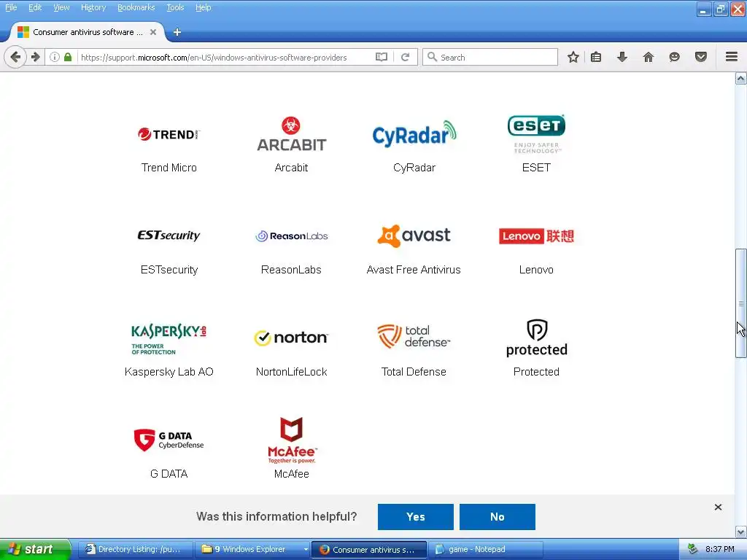Answer Yes to helpful question
Screen dimensions: 747x560
[415, 517]
